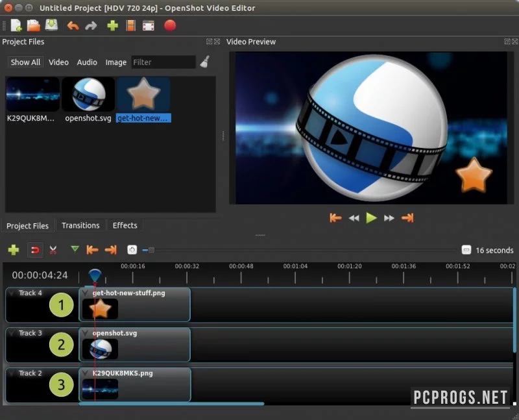Choose a profile with the film strip icon

tap(131, 25)
